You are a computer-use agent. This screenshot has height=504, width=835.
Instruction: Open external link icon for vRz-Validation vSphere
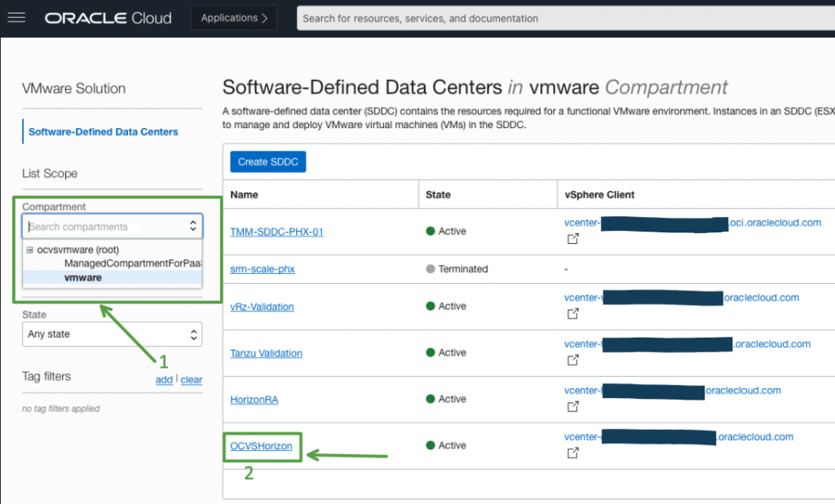[x=572, y=314]
